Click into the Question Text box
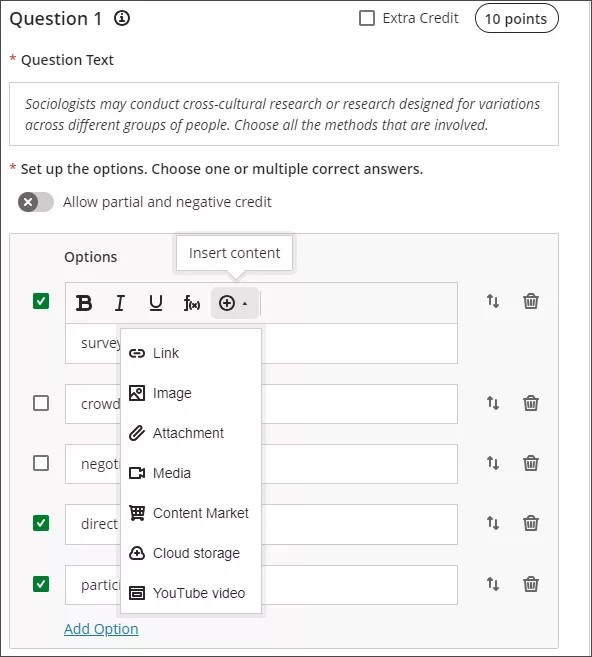This screenshot has width=592, height=657. [x=284, y=114]
